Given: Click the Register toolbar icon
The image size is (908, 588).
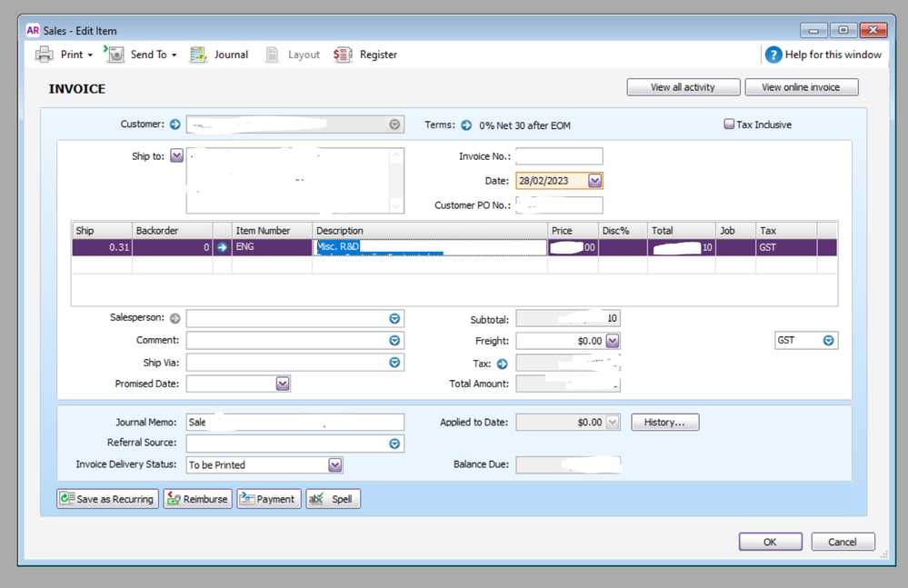Looking at the screenshot, I should 343,55.
